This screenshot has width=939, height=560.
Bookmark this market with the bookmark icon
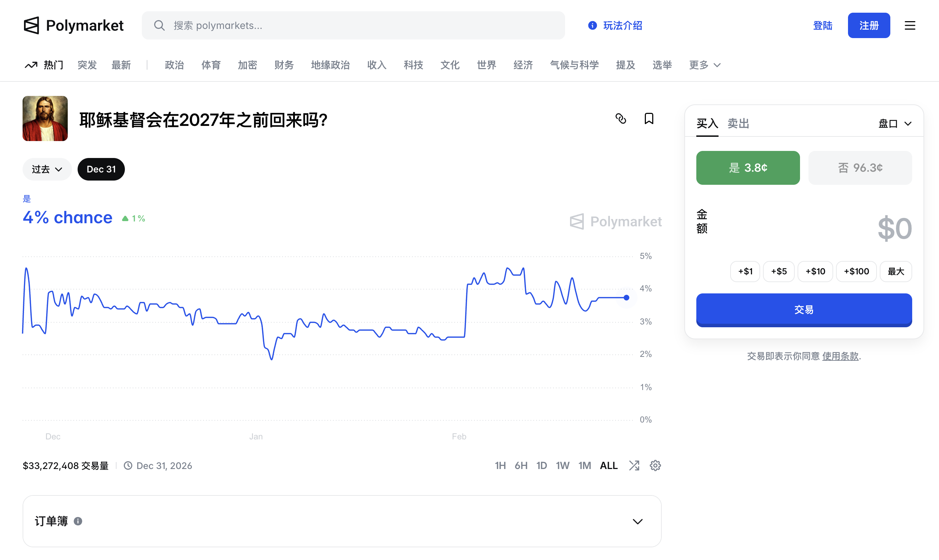pyautogui.click(x=649, y=118)
